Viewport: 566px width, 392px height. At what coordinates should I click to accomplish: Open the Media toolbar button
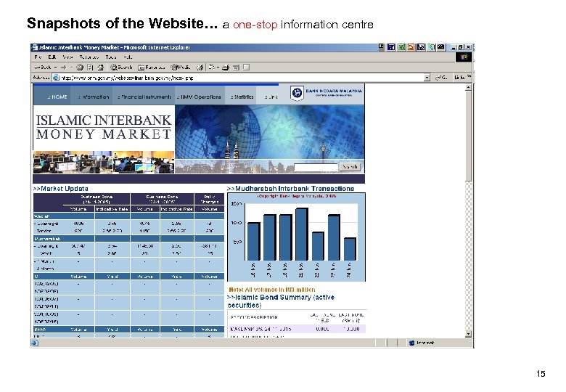pyautogui.click(x=181, y=67)
